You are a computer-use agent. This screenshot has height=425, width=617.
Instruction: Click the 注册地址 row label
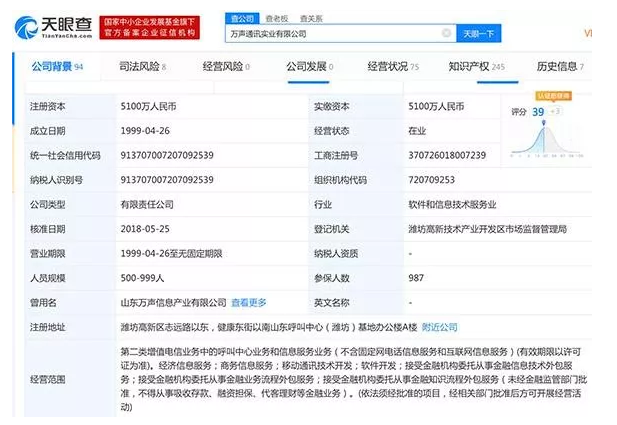tap(48, 327)
